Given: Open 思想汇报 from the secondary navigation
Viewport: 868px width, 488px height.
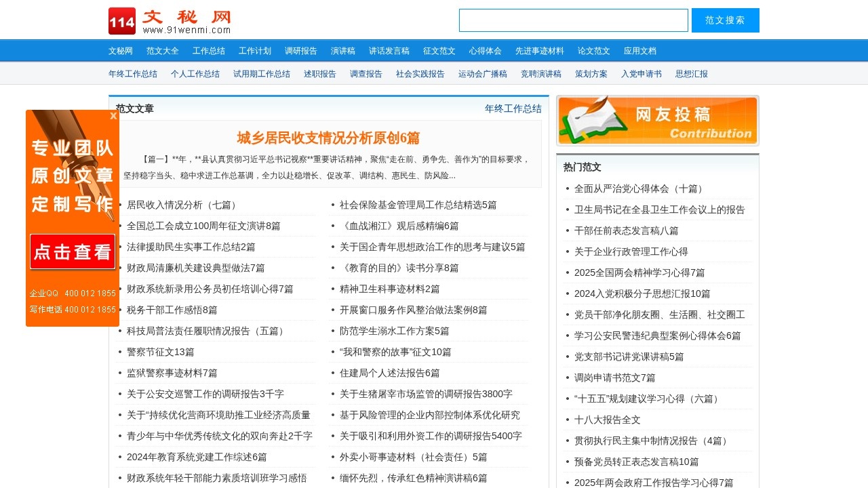Looking at the screenshot, I should pos(692,74).
